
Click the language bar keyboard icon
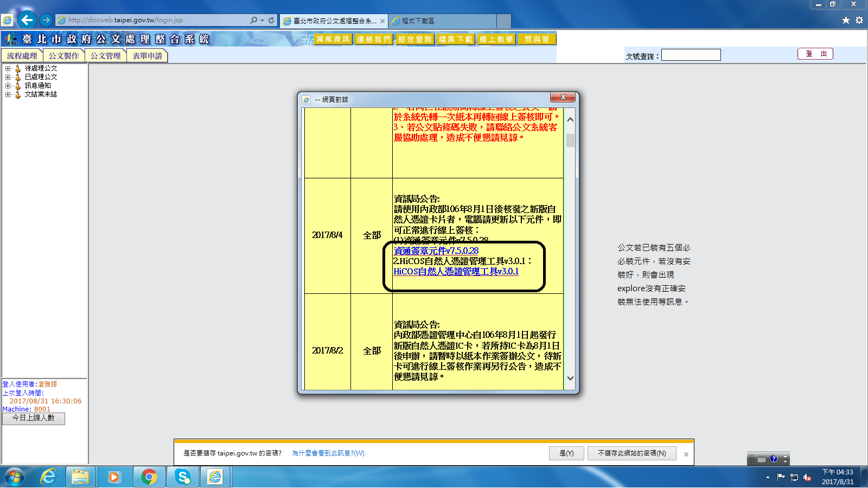(x=762, y=459)
